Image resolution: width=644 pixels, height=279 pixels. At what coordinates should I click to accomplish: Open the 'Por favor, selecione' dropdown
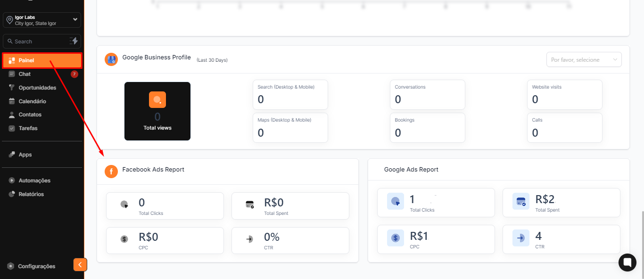pos(584,60)
